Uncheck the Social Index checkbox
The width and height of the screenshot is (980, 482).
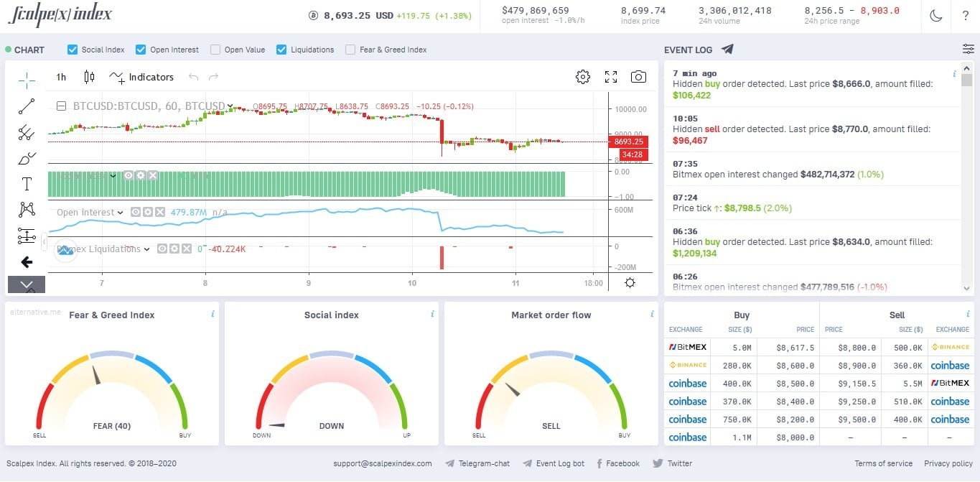(73, 50)
